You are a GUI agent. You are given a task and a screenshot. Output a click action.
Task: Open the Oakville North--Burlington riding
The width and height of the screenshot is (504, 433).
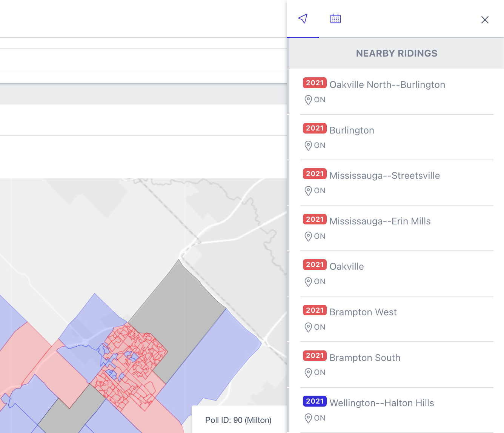tap(387, 84)
